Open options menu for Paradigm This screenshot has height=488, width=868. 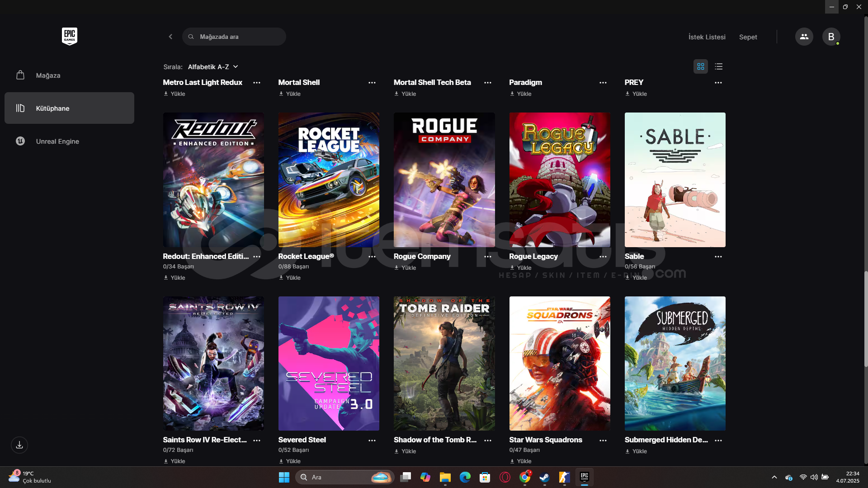(x=603, y=83)
